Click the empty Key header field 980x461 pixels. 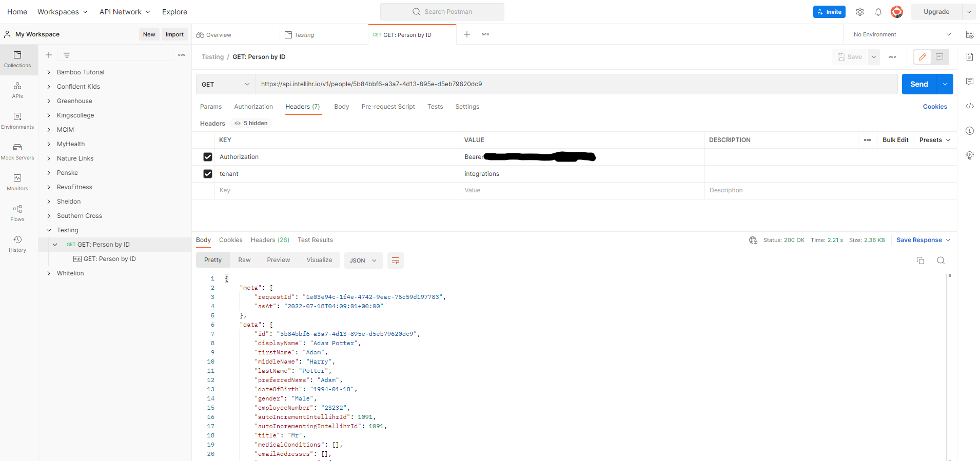(337, 190)
